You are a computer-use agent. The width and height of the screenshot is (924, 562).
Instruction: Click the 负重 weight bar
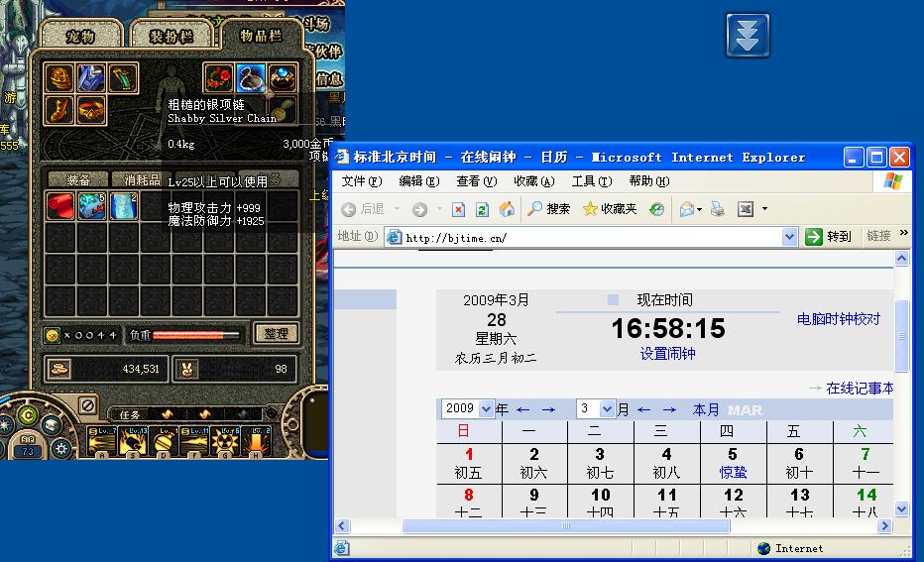coord(195,335)
